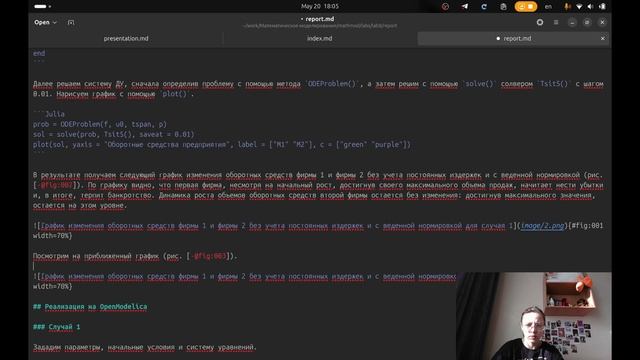Click the line sol = solve(prob, Tsit5(), saveat = 0.01)
This screenshot has height=360, width=640.
113,134
